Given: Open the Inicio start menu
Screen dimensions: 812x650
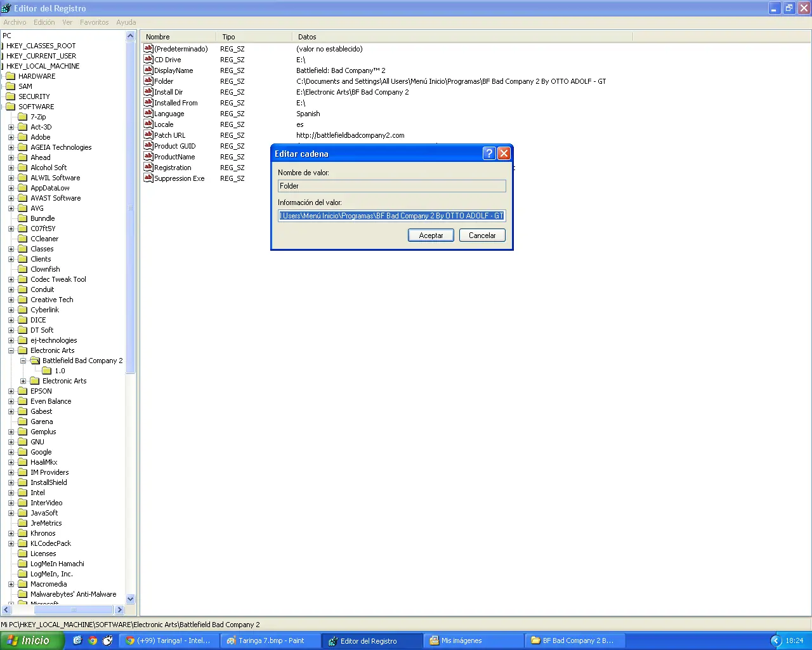Looking at the screenshot, I should click(32, 640).
